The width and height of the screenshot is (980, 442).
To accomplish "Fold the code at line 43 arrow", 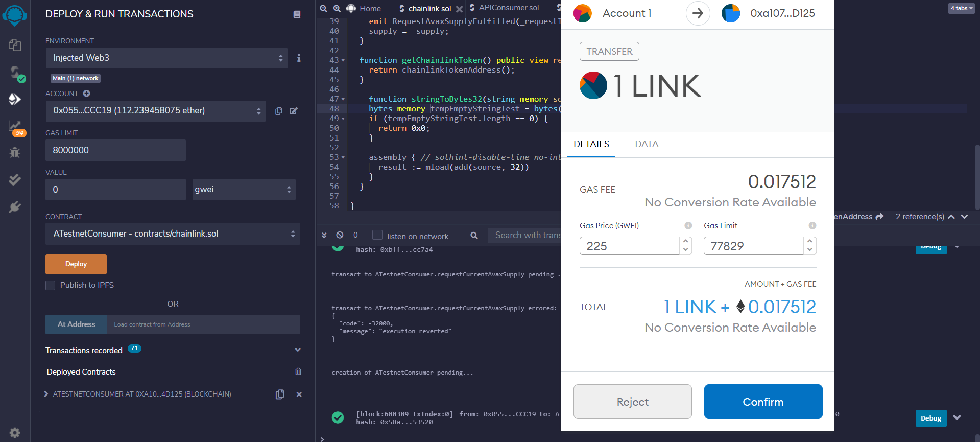I will point(343,60).
